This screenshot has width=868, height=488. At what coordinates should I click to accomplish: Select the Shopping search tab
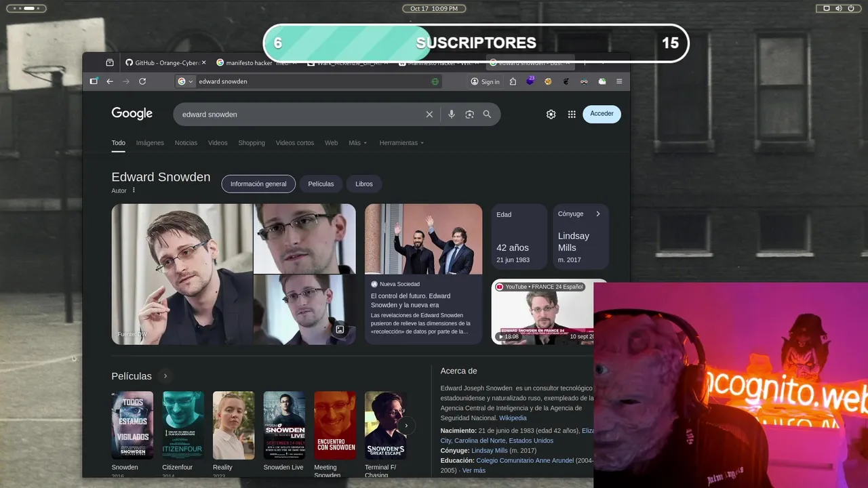click(x=252, y=143)
